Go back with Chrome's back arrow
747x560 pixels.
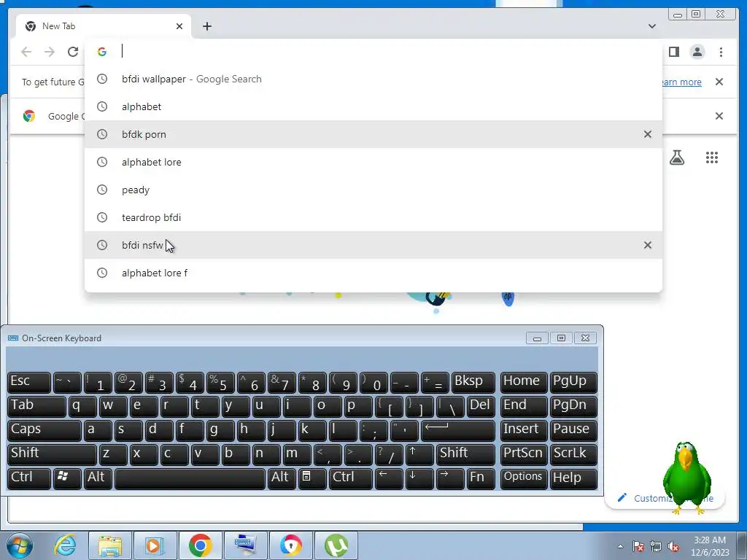click(26, 52)
